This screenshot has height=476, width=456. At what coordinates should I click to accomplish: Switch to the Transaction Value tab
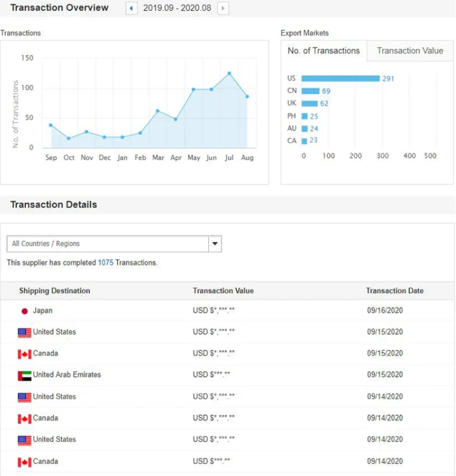point(410,51)
